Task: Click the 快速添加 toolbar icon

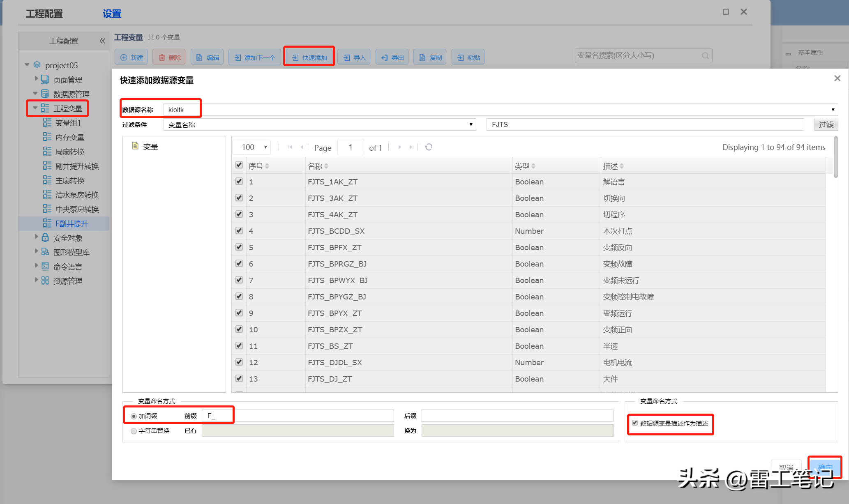Action: [295, 58]
